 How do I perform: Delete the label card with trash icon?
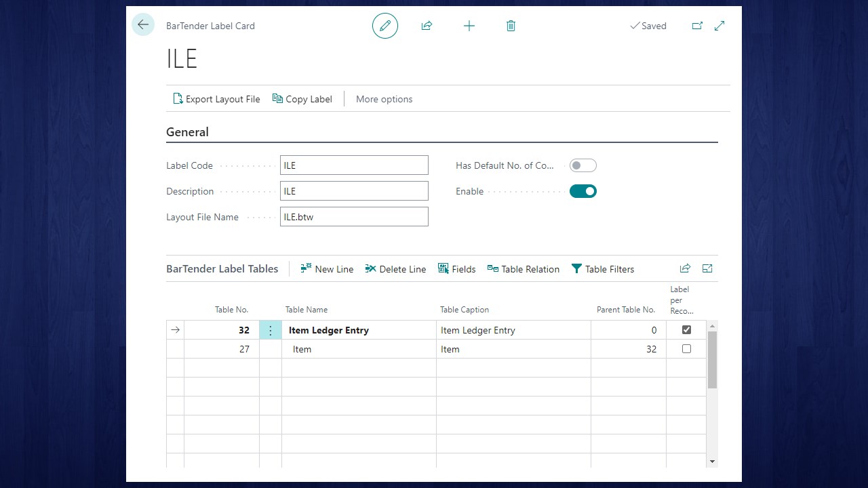[x=511, y=26]
